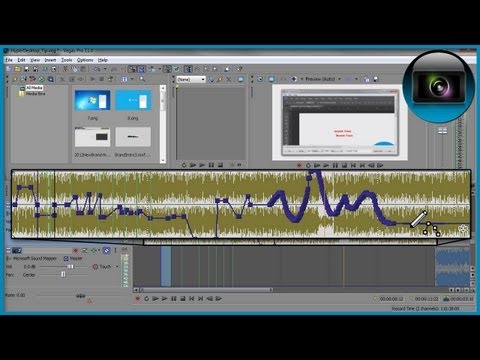Click the timeline horizontal scrollbar
480x360 pixels.
(x=206, y=290)
